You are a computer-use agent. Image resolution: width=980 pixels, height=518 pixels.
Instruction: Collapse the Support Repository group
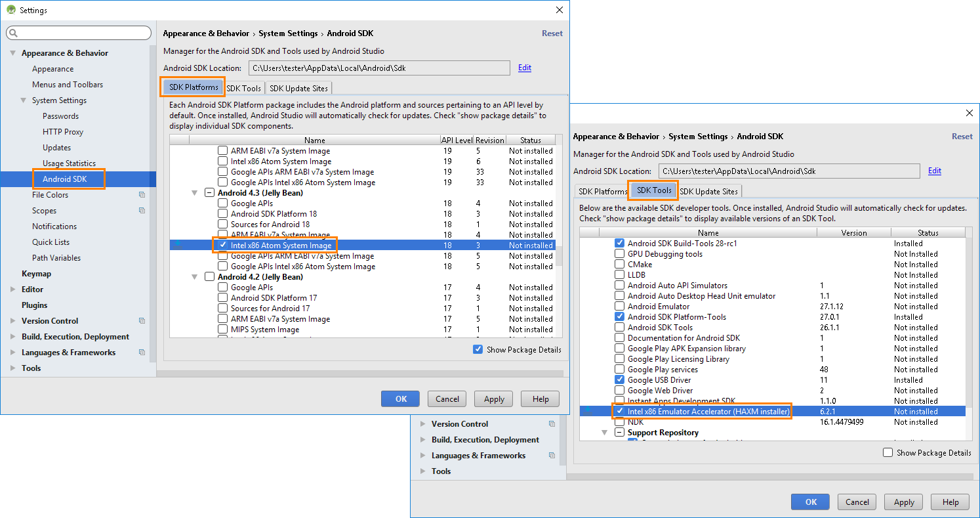click(x=604, y=433)
